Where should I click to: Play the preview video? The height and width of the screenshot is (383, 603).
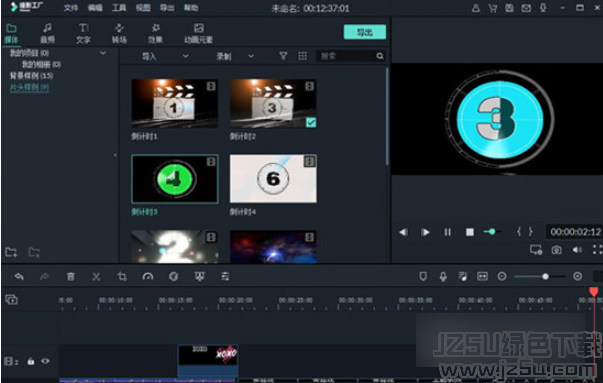point(425,232)
